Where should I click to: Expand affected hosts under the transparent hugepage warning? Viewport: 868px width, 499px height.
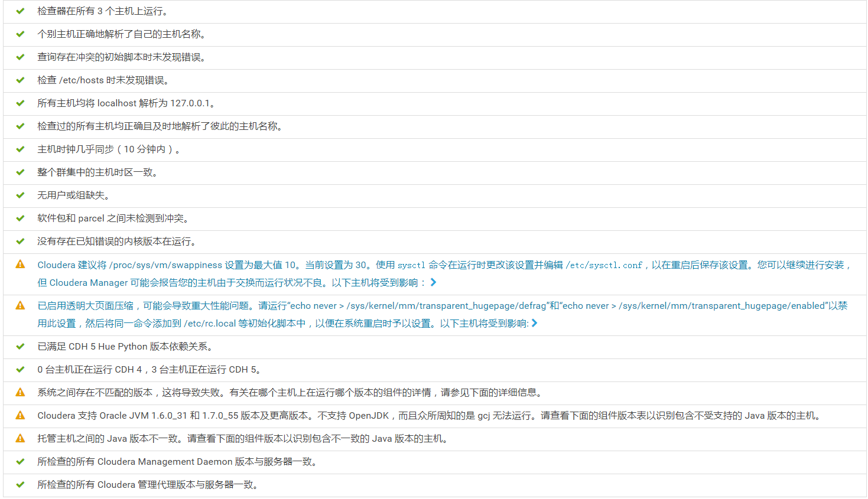(x=535, y=322)
